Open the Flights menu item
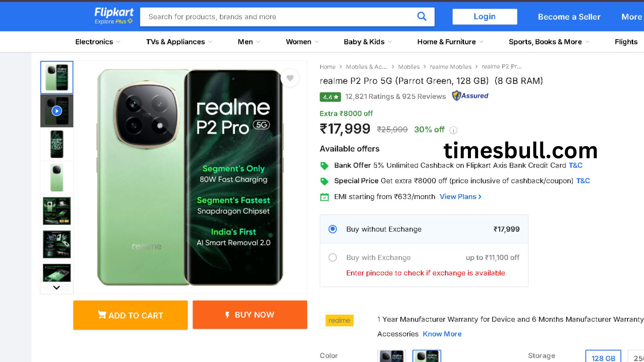 point(626,42)
